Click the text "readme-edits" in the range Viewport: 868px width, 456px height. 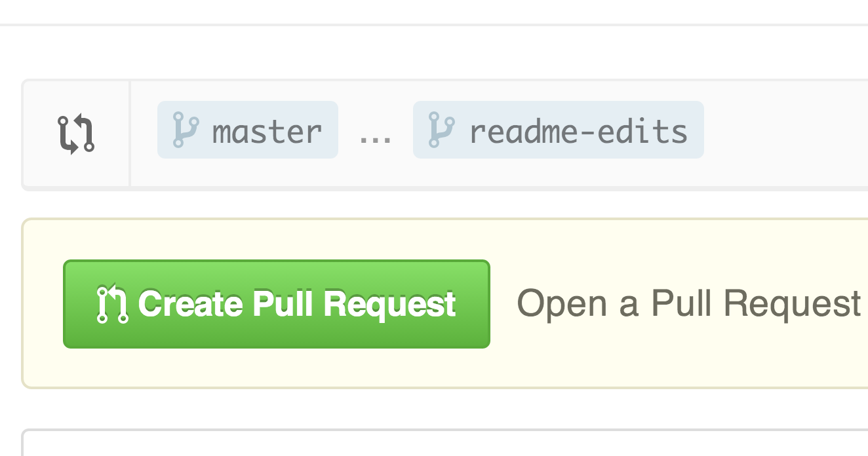(578, 132)
